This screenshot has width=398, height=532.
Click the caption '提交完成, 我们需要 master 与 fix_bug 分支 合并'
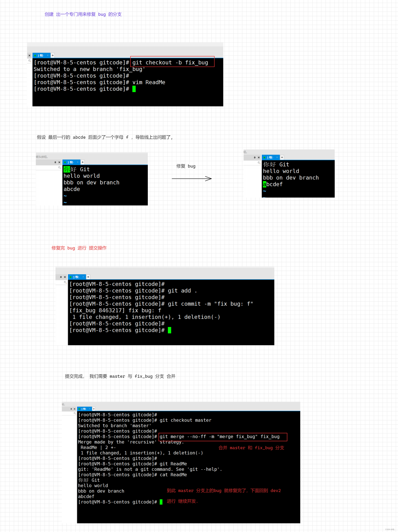pyautogui.click(x=120, y=376)
